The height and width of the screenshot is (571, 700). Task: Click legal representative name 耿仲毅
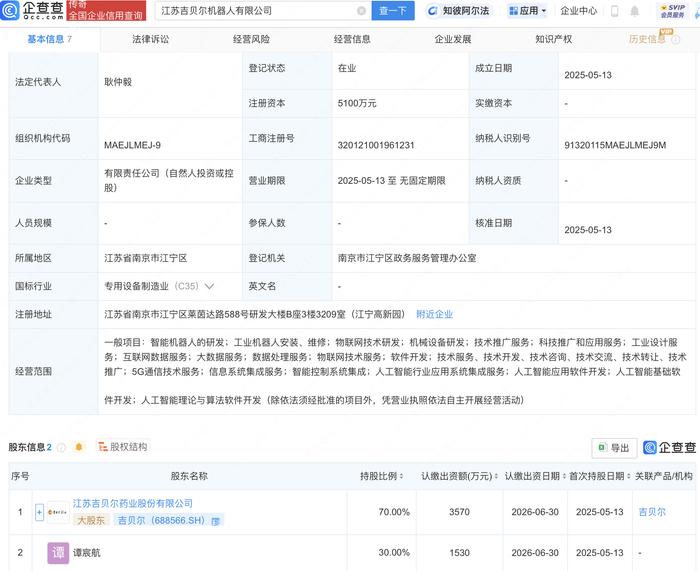point(118,82)
